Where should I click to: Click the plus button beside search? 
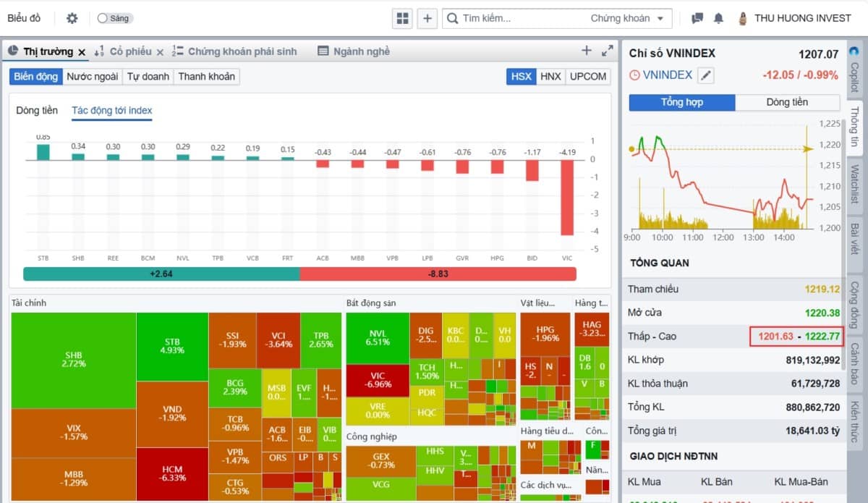point(427,18)
